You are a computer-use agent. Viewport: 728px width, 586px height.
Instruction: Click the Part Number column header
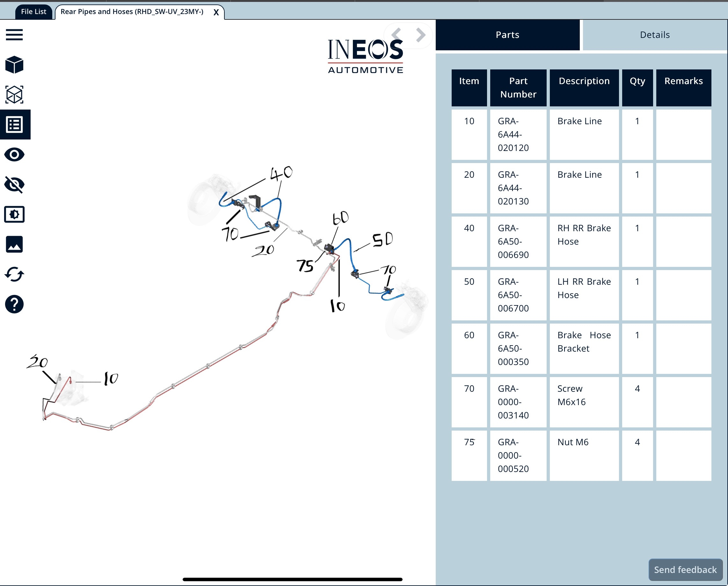[x=518, y=88]
